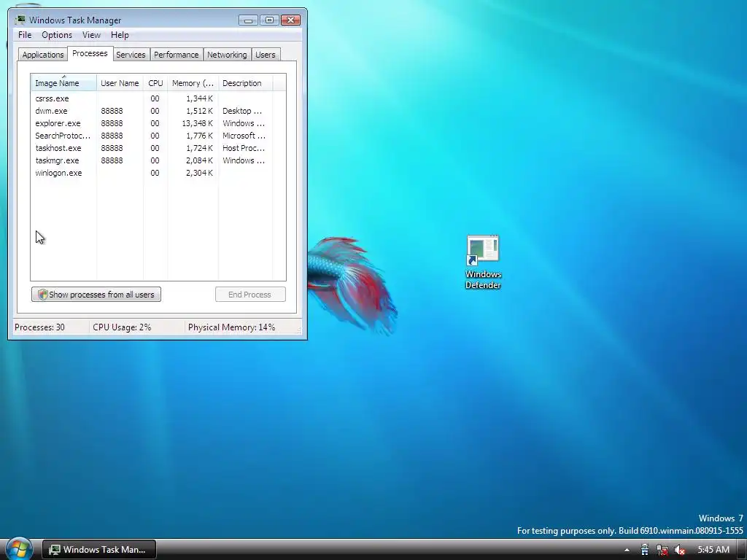Click the 5:45 AM clock
The height and width of the screenshot is (560, 747).
pyautogui.click(x=713, y=550)
